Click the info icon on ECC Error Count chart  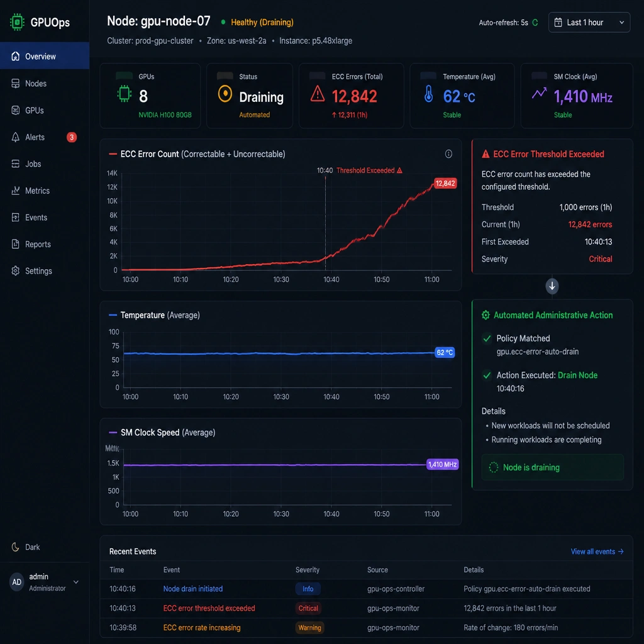click(x=448, y=153)
